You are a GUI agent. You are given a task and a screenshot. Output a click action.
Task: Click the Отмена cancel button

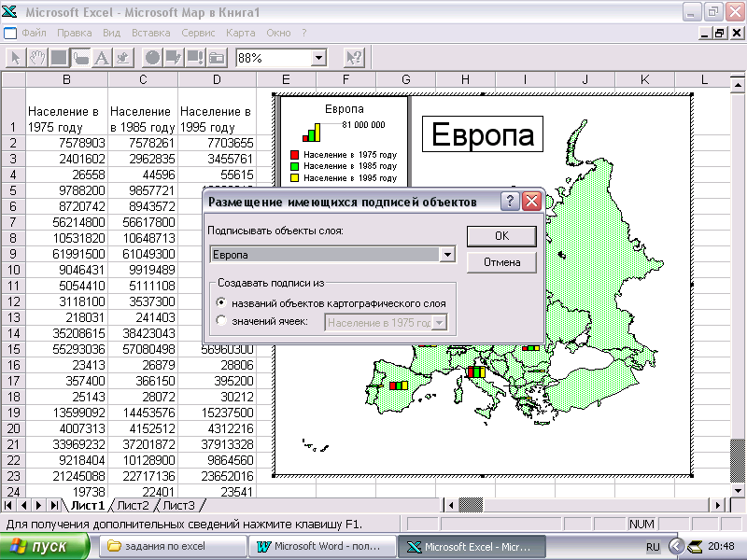(501, 262)
